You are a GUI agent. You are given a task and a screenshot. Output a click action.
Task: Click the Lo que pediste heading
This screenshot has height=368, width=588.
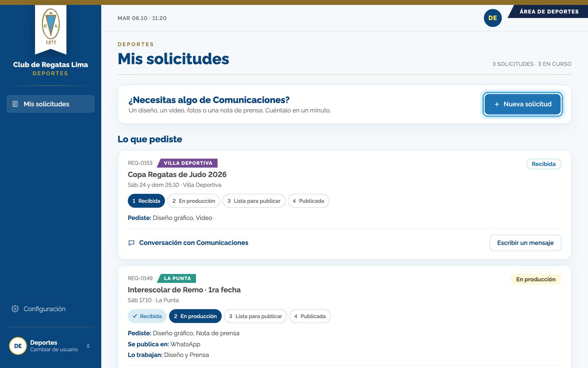150,139
